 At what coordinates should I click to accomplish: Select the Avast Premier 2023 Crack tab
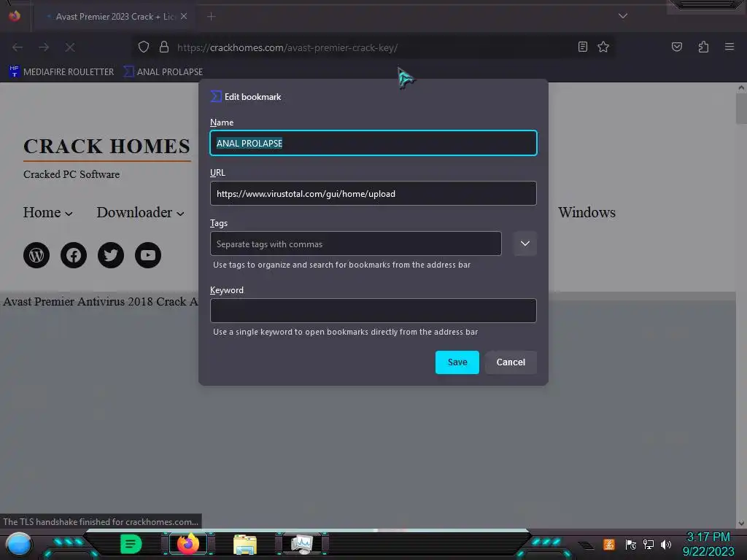[113, 16]
